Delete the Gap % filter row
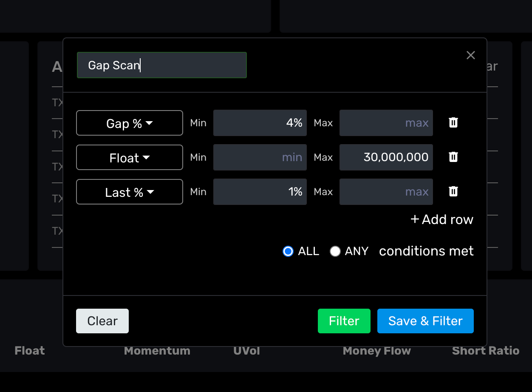The width and height of the screenshot is (532, 392). pyautogui.click(x=453, y=123)
